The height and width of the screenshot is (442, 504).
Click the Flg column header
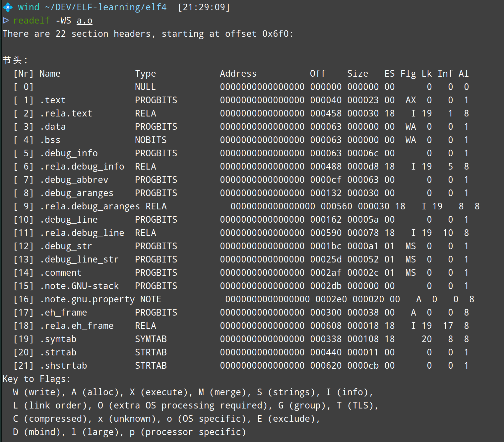coord(408,74)
